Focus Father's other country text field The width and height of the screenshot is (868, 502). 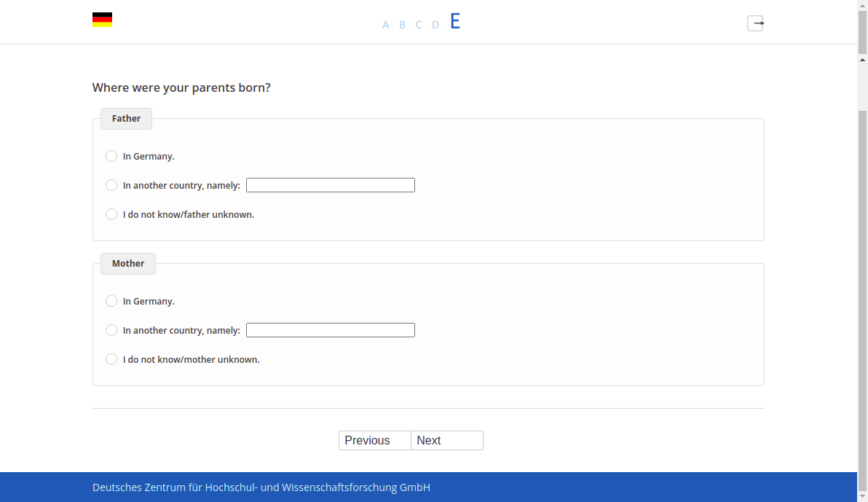(x=331, y=185)
